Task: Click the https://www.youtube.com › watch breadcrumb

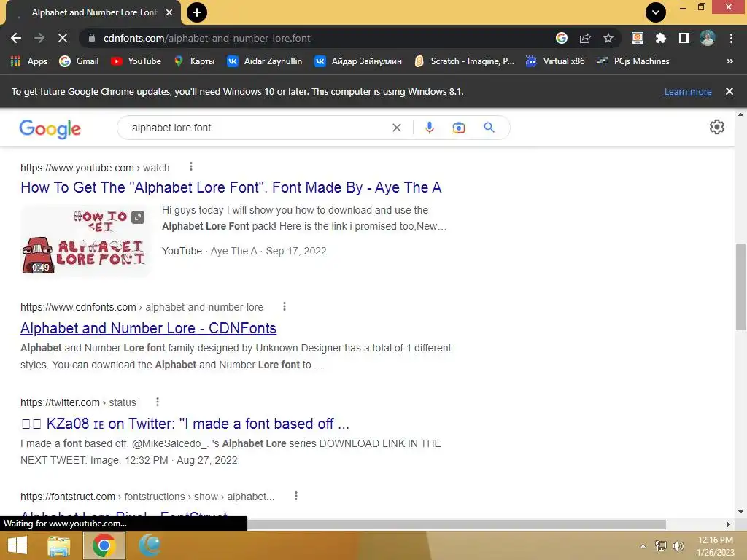Action: (x=95, y=168)
